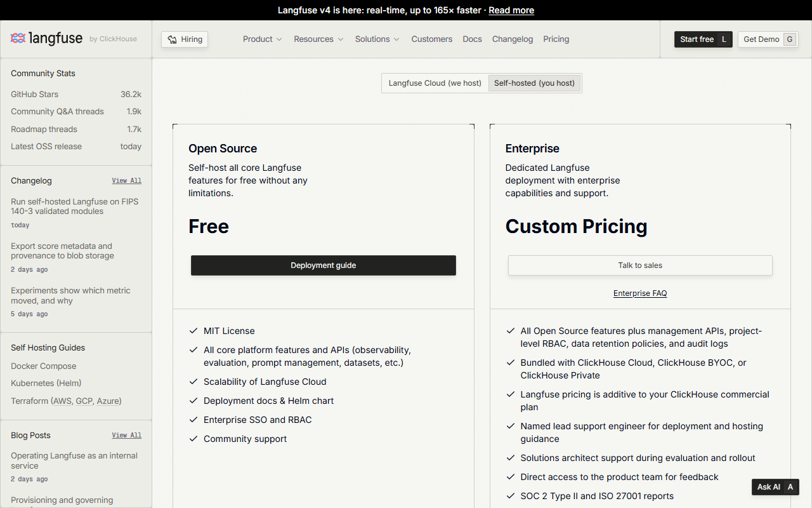
Task: Click Talk to sales
Action: coord(640,265)
